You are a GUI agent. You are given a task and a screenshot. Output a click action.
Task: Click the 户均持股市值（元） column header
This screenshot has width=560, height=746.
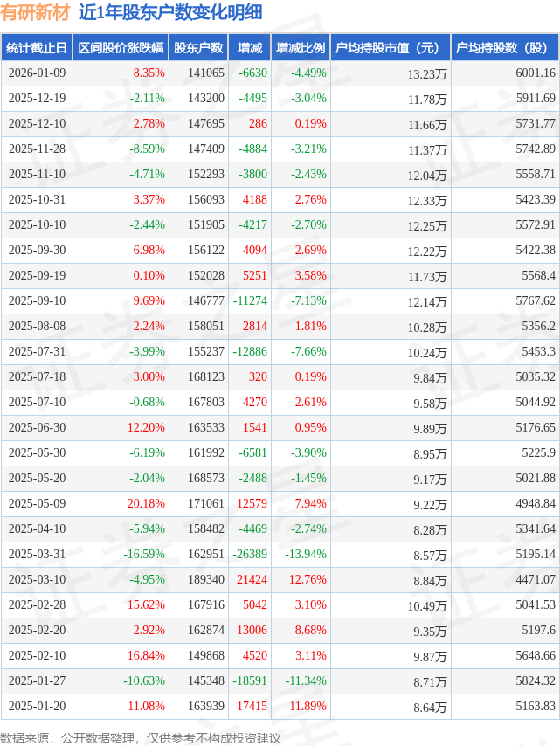pyautogui.click(x=390, y=48)
